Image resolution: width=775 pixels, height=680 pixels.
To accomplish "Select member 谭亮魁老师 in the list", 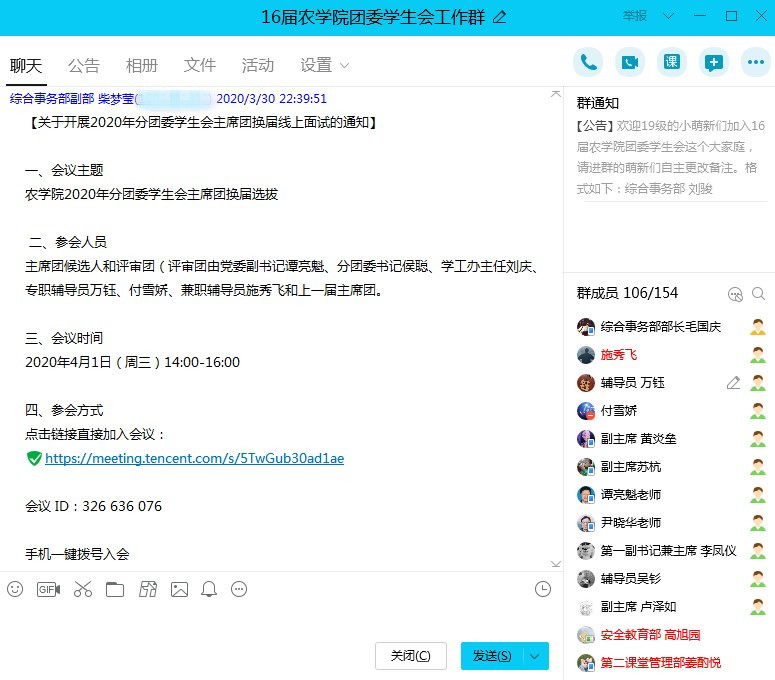I will pos(630,495).
